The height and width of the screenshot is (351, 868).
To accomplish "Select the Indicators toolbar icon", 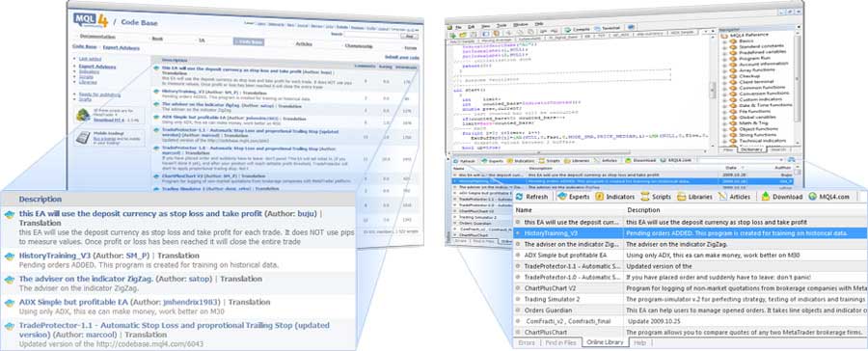I will tap(599, 197).
